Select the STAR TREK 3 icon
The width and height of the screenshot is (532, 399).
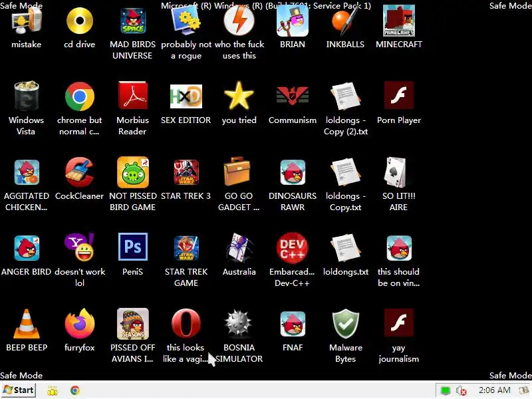(186, 172)
